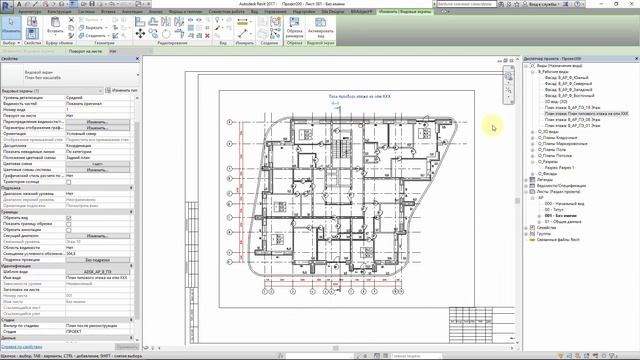Select sheet 001 - Без имени
This screenshot has width=640, height=360.
561,216
